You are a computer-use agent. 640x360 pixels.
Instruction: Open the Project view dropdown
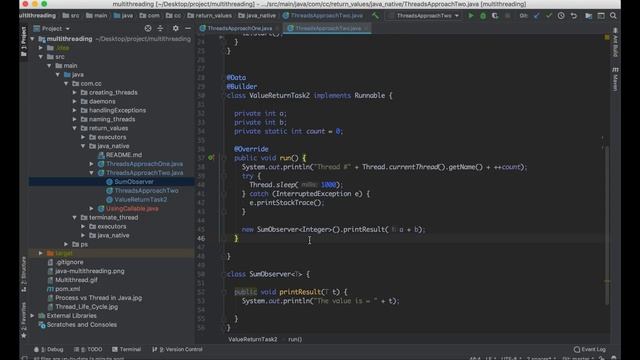(52, 29)
